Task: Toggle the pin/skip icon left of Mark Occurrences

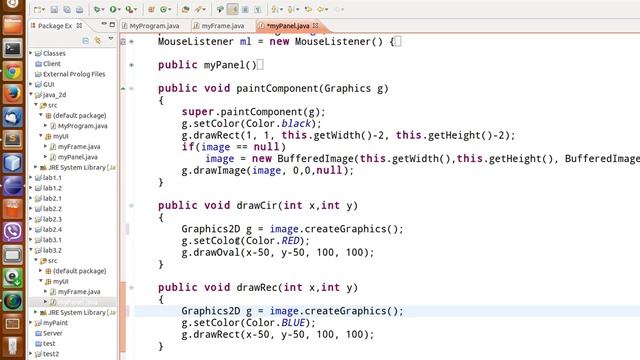Action: [220, 9]
